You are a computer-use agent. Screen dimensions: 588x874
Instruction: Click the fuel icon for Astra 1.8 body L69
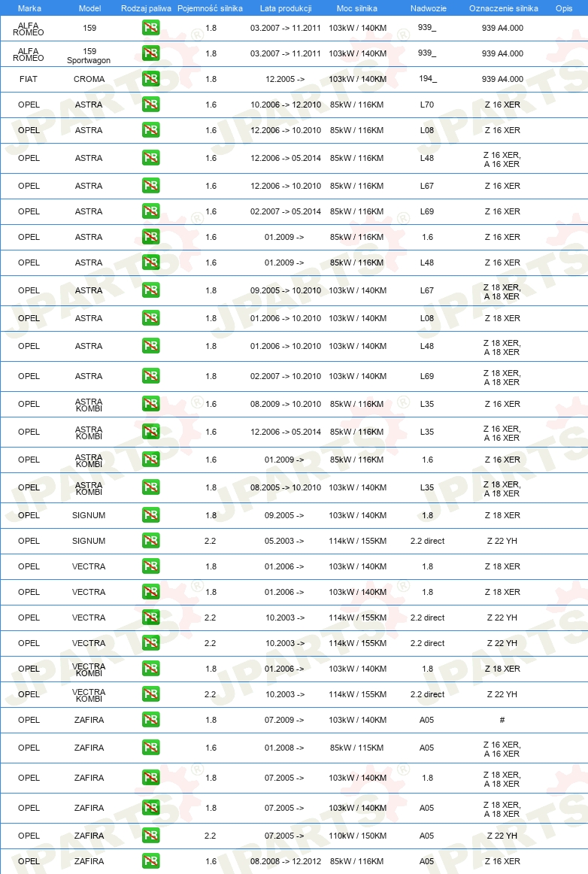[150, 376]
